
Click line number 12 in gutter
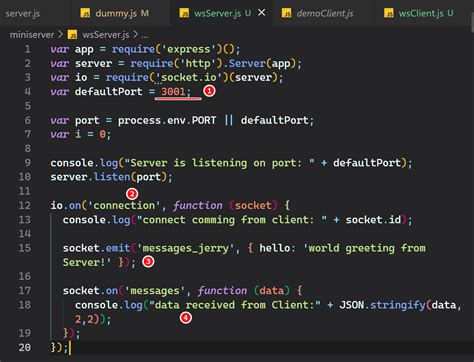(25, 205)
